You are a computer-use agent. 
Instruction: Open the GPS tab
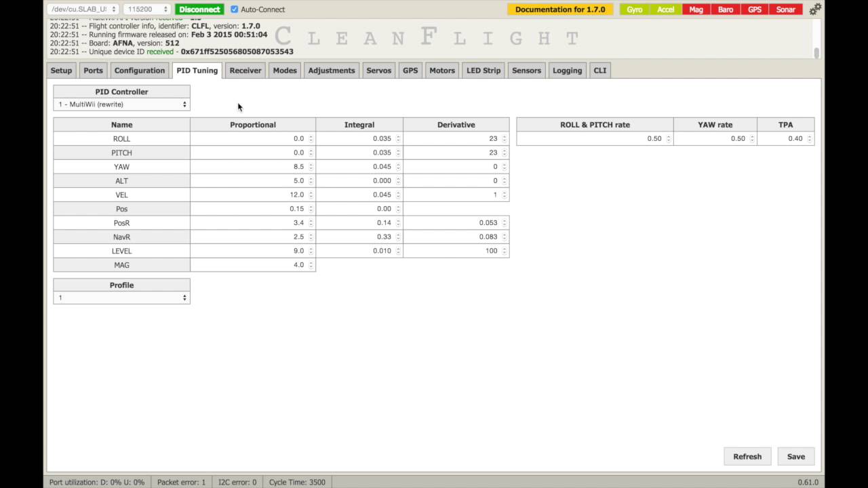pyautogui.click(x=410, y=70)
